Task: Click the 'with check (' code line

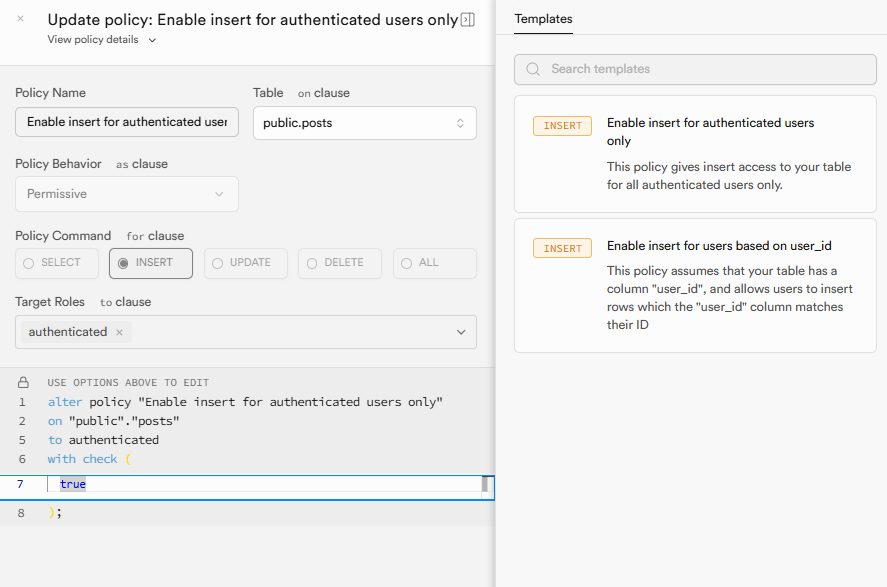Action: click(x=89, y=459)
